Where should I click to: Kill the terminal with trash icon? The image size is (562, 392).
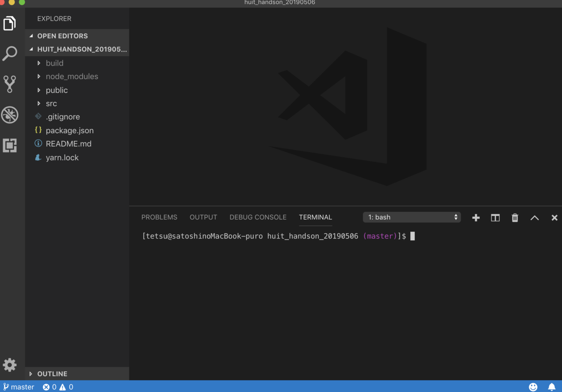point(515,218)
